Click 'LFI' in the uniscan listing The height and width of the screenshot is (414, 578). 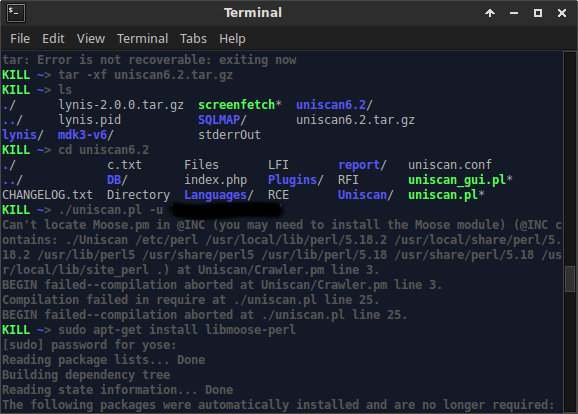pos(278,165)
